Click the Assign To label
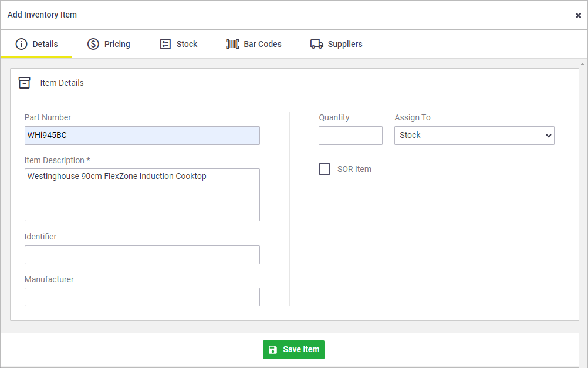 pos(413,117)
